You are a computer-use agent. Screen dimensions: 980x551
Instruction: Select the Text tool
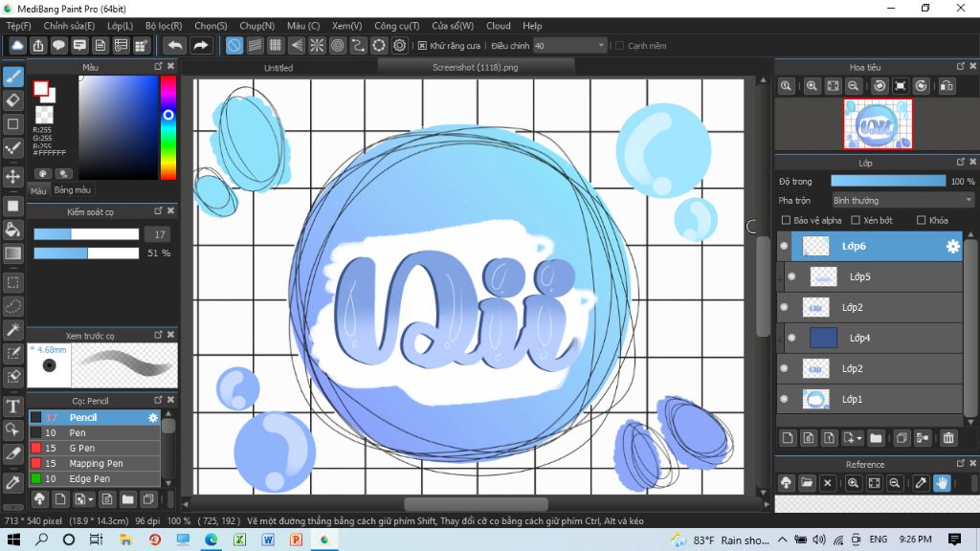[x=13, y=407]
